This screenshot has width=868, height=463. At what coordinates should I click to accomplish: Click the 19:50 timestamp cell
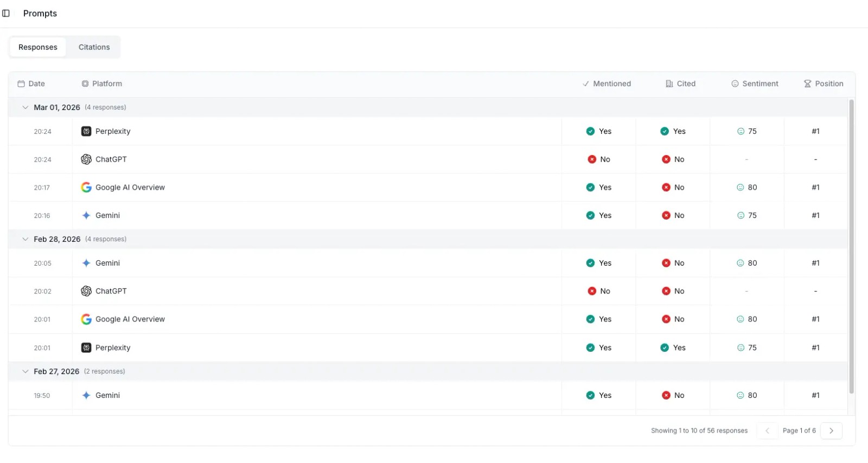42,395
